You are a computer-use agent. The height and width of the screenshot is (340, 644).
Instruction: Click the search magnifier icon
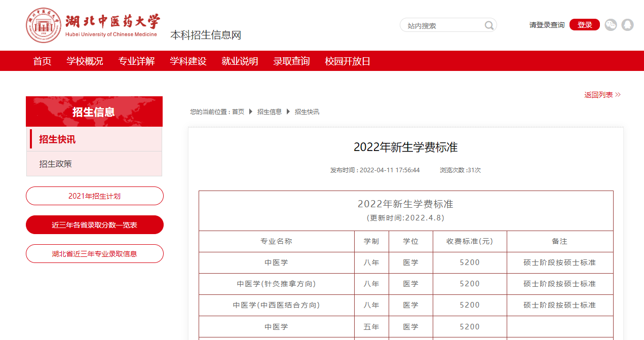[488, 25]
